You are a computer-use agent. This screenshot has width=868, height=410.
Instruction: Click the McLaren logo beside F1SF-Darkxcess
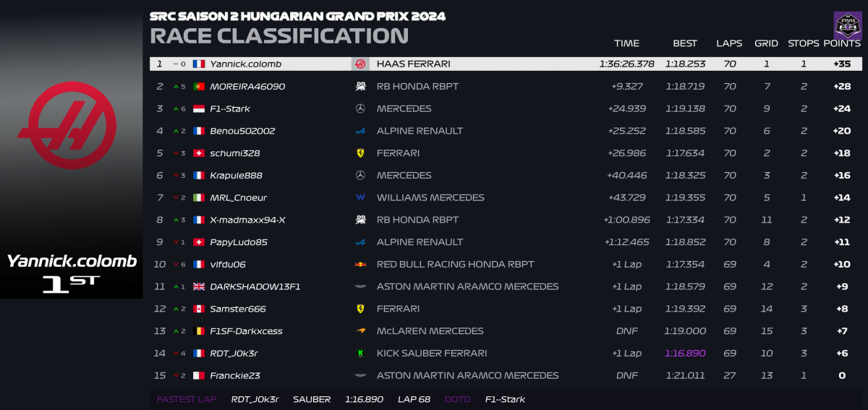coord(360,331)
